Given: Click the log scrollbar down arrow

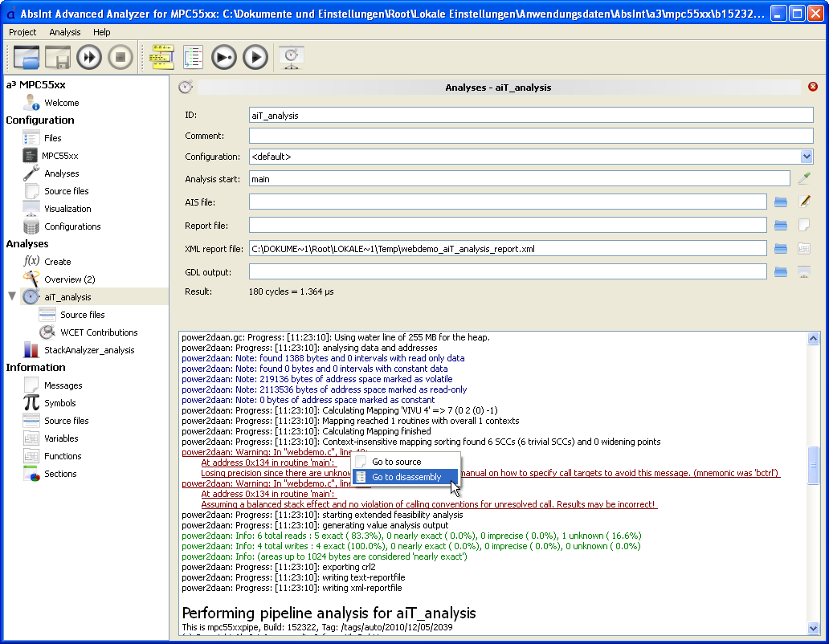Looking at the screenshot, I should pos(813,628).
